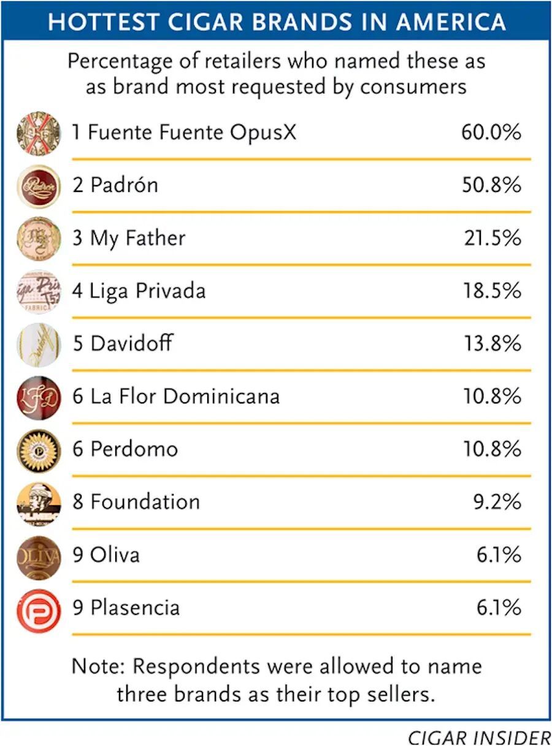
Task: Click the 21.5% value for My Father
Action: (491, 238)
